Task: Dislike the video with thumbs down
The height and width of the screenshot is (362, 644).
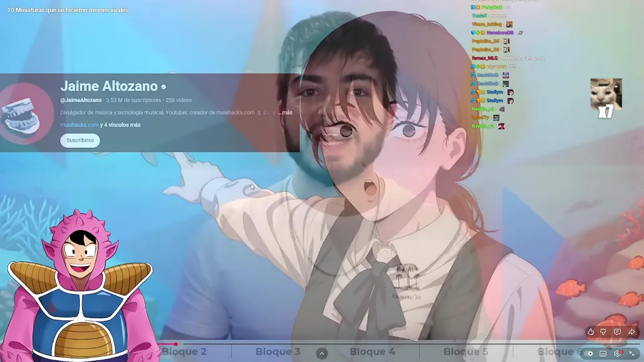Action: [603, 332]
